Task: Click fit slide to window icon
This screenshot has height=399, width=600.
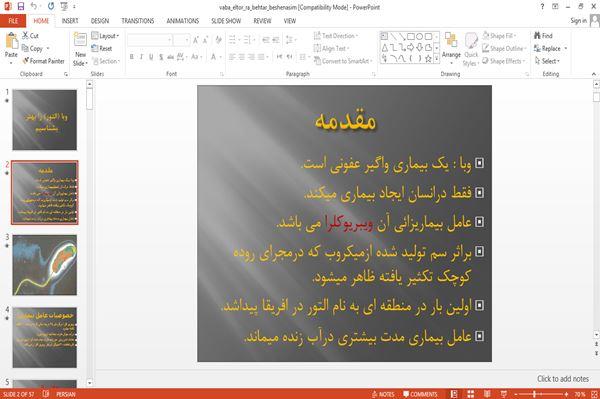Action: point(594,394)
